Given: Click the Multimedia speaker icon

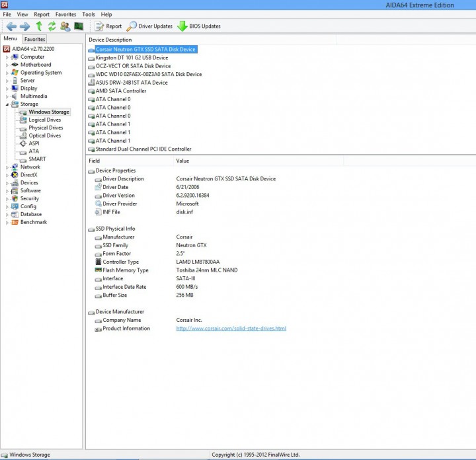Looking at the screenshot, I should pos(15,96).
